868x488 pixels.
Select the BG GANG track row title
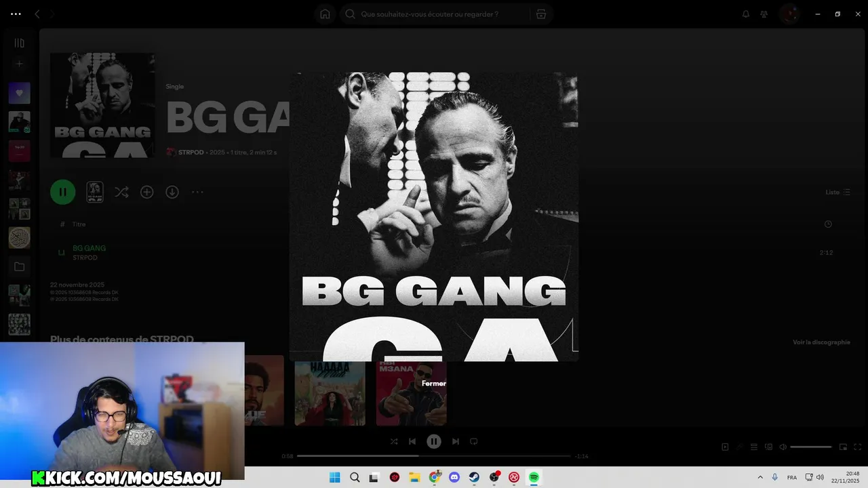tap(89, 248)
